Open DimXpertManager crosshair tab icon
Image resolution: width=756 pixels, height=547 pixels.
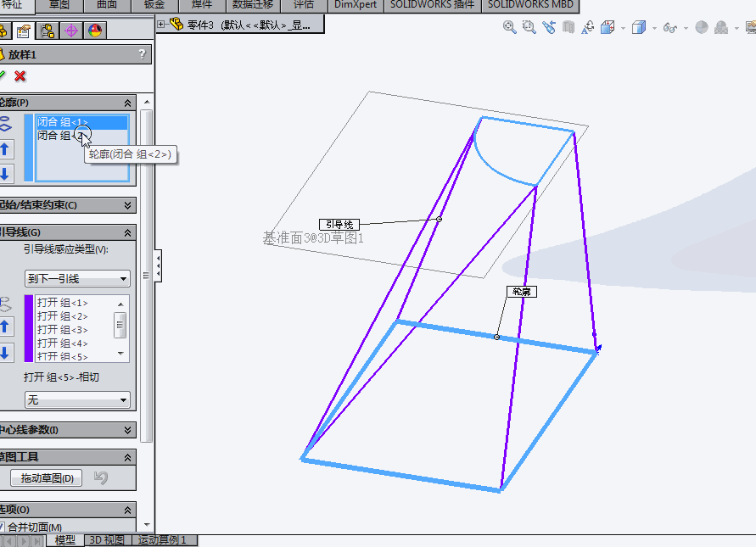pos(71,31)
